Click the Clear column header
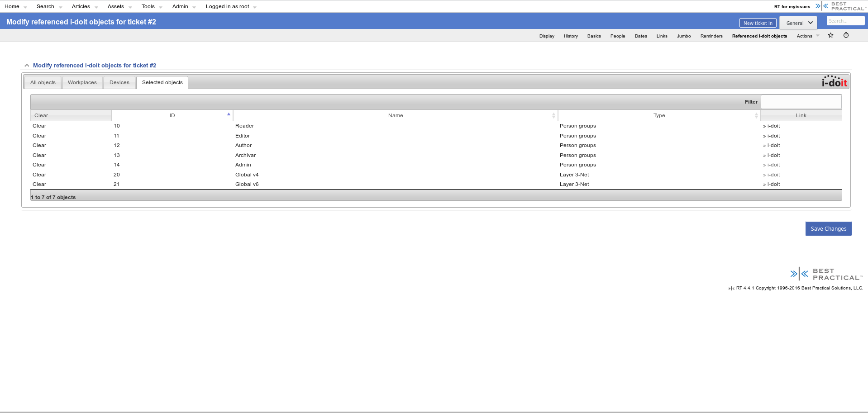This screenshot has width=868, height=413. pos(71,115)
